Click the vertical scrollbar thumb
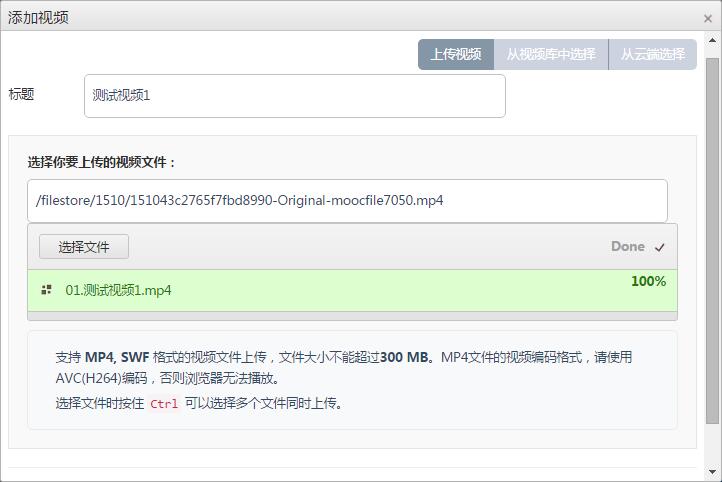Screen dimensions: 722x482 [712, 240]
